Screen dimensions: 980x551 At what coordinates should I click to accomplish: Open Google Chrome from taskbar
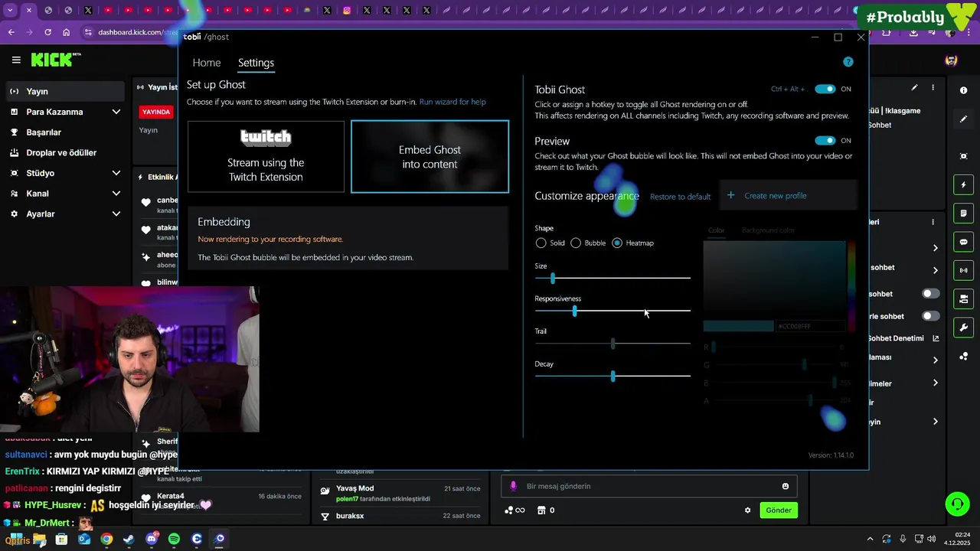point(106,540)
